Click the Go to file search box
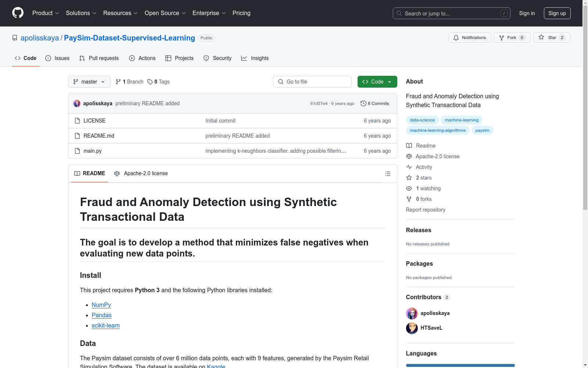 pos(312,82)
